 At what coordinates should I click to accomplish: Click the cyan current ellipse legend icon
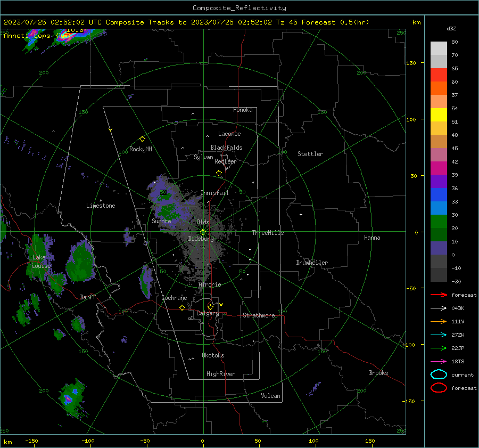coord(439,374)
